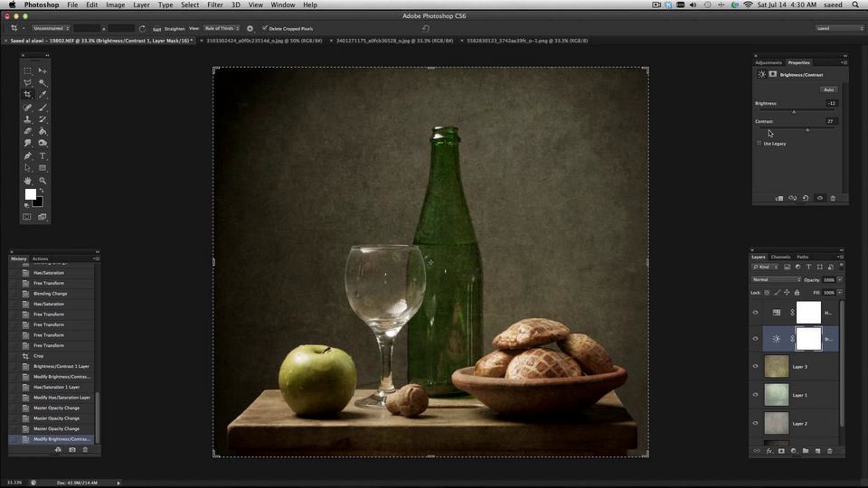The image size is (868, 488).
Task: Toggle the Delete Cropped Pixels checkbox
Action: pos(265,28)
